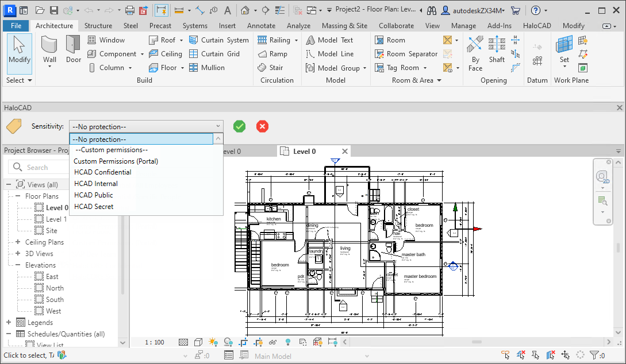Open the Annotate ribbon tab

261,26
